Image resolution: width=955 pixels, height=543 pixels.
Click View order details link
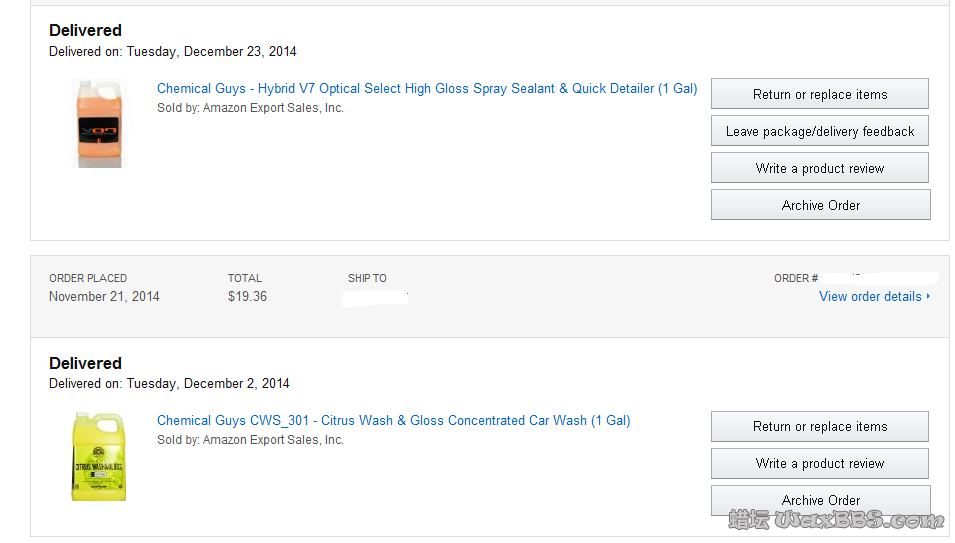[x=870, y=297]
